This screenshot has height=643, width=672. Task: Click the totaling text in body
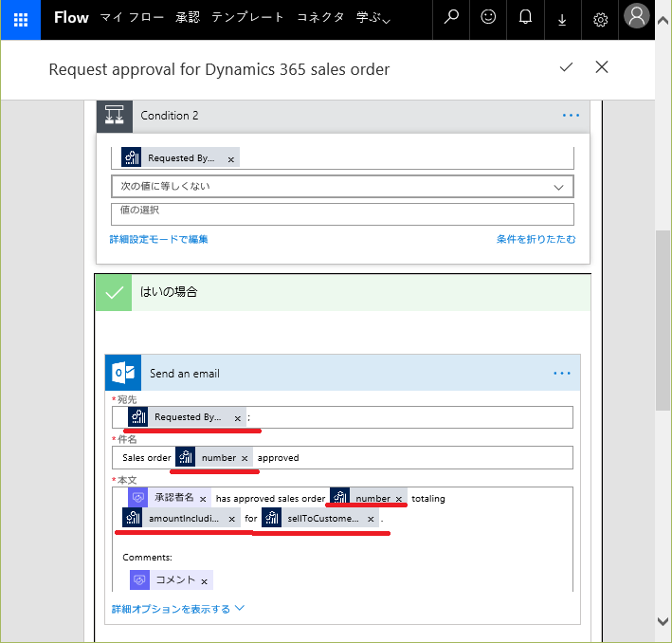coord(428,499)
